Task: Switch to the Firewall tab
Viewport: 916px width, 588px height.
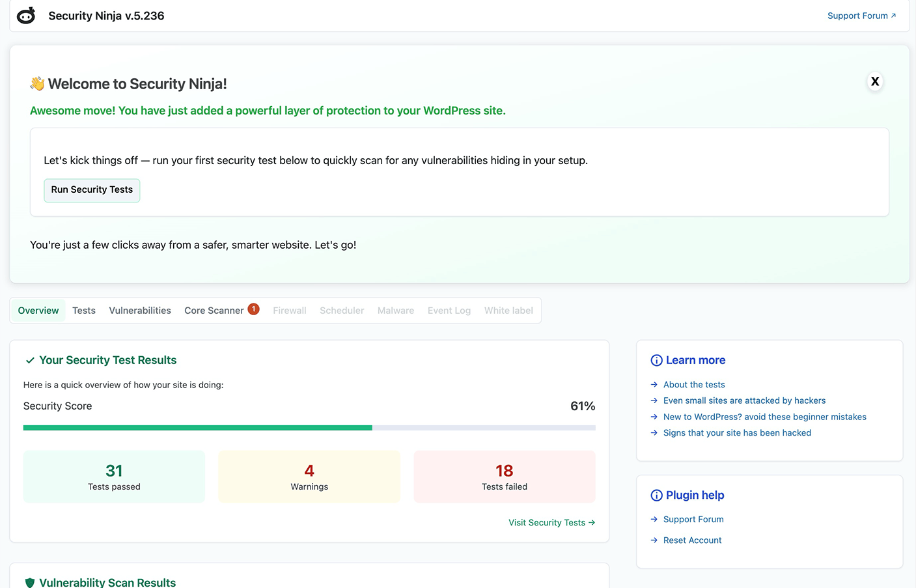Action: click(x=289, y=310)
